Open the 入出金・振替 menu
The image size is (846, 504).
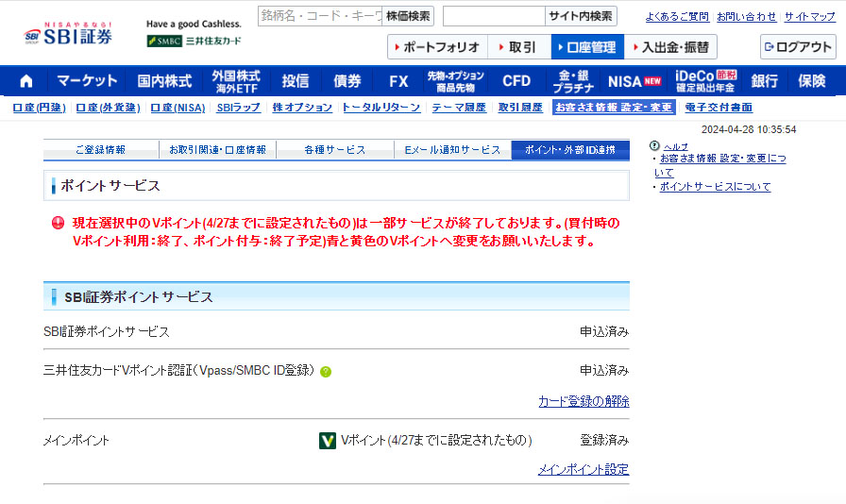[670, 47]
